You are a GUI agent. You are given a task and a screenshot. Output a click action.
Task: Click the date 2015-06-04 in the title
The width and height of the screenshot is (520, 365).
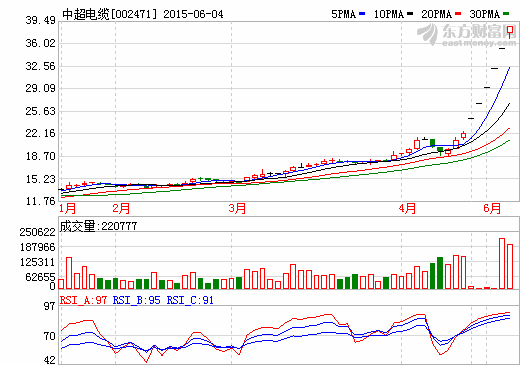pyautogui.click(x=193, y=14)
